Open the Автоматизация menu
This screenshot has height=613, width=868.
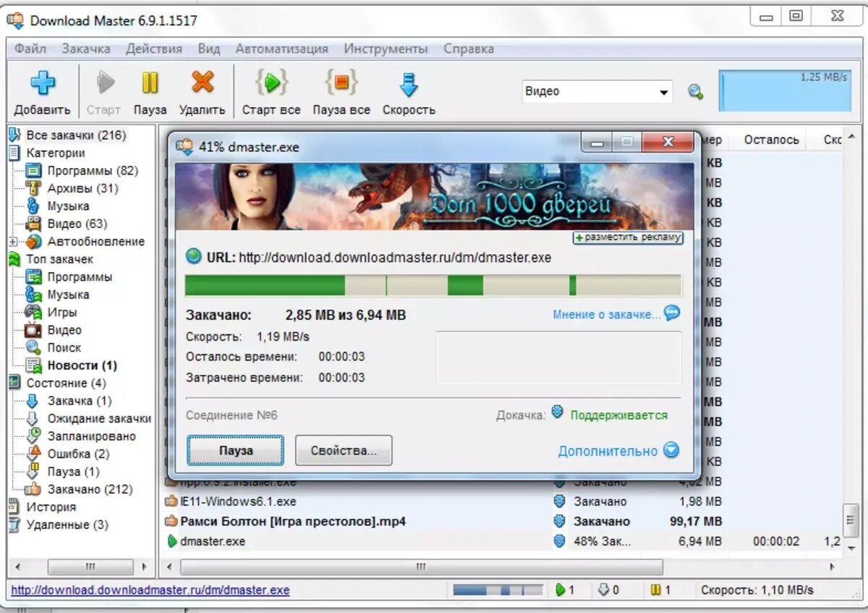281,48
